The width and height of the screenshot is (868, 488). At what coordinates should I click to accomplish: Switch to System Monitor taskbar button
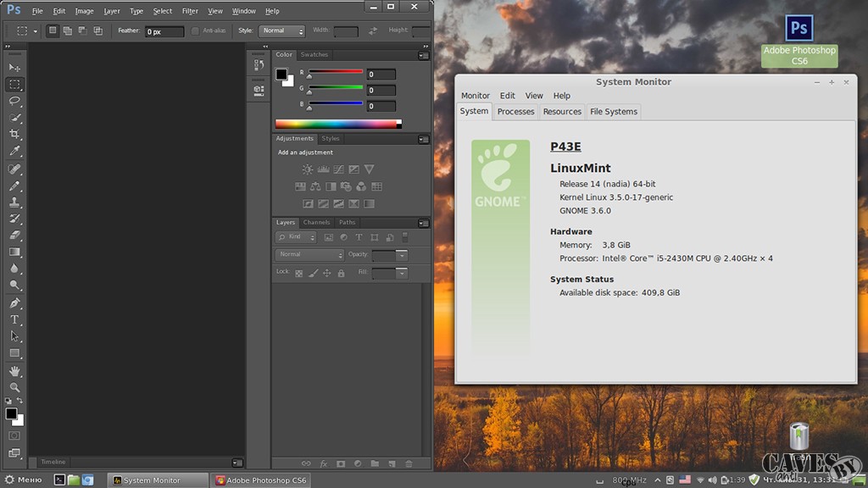158,480
